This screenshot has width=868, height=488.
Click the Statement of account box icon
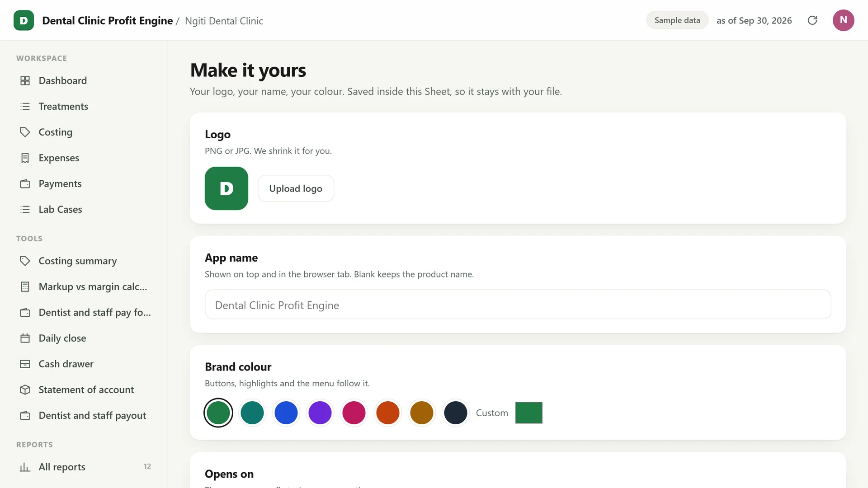coord(25,389)
